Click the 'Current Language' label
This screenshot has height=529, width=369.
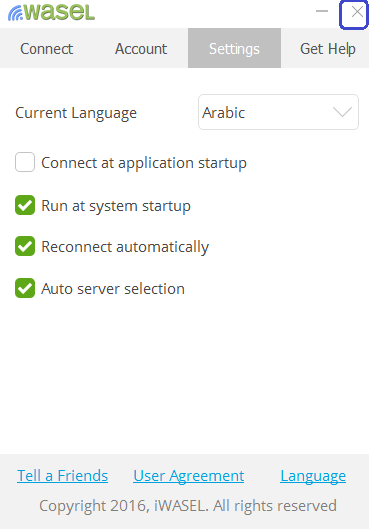coord(76,113)
